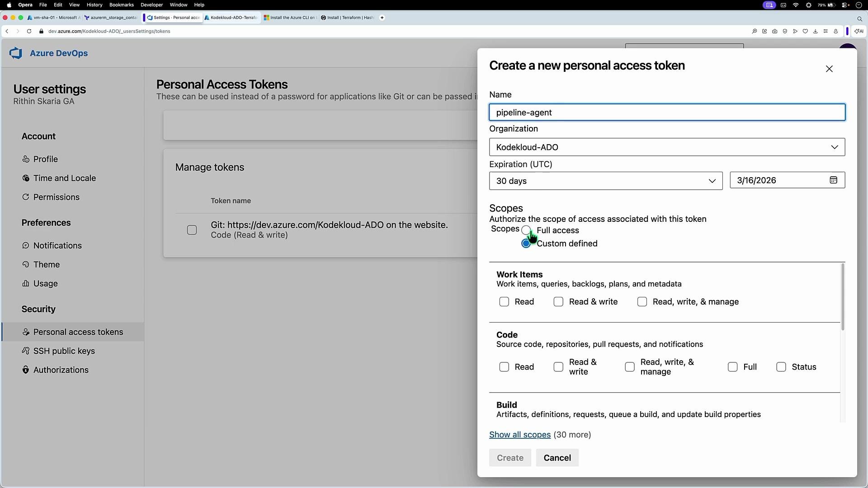Open the History menu
This screenshot has height=488, width=868.
(94, 5)
